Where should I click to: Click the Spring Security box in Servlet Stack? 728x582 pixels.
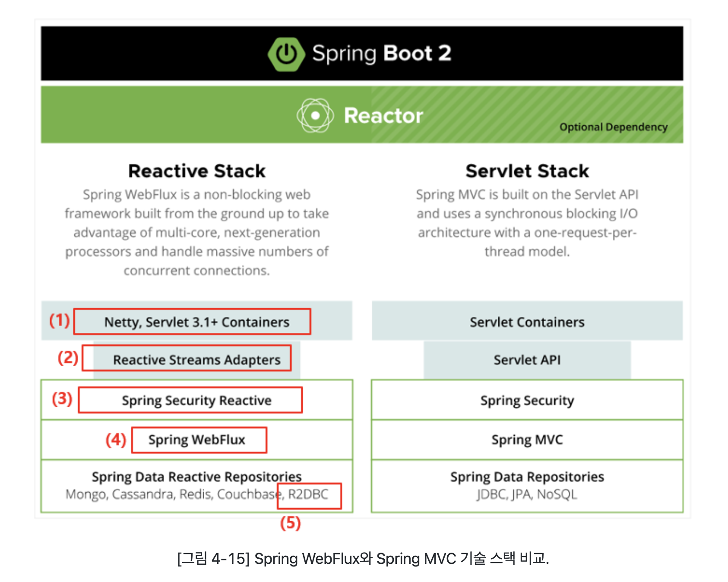click(527, 400)
